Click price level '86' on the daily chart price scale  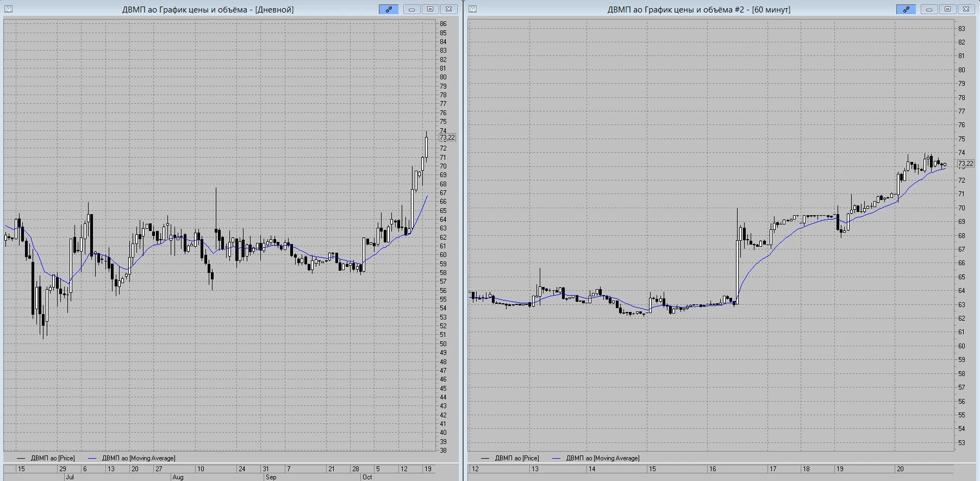pyautogui.click(x=443, y=24)
